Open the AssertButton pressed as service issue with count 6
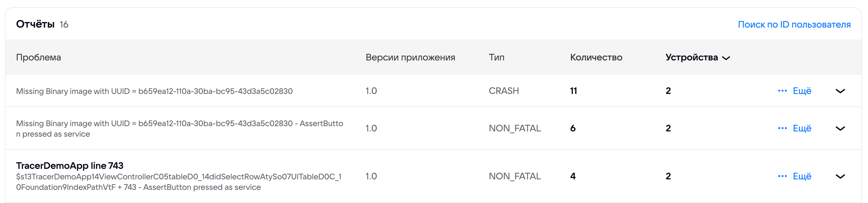The height and width of the screenshot is (203, 868). click(x=179, y=129)
